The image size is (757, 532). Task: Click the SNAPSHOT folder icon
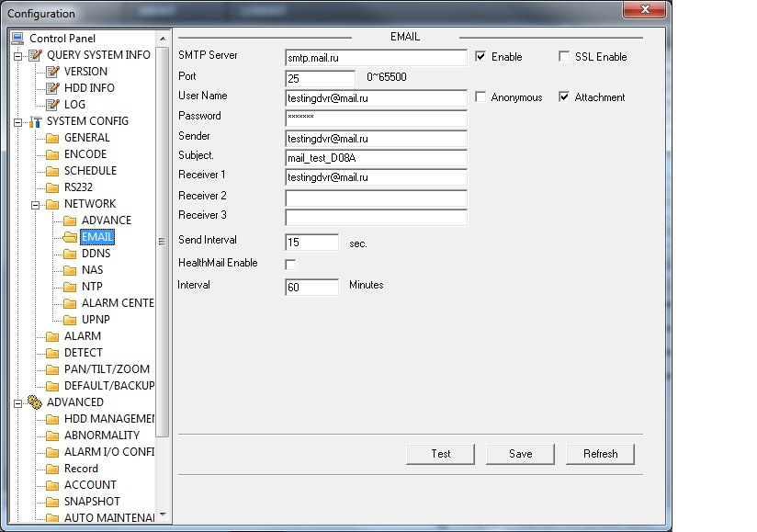52,502
